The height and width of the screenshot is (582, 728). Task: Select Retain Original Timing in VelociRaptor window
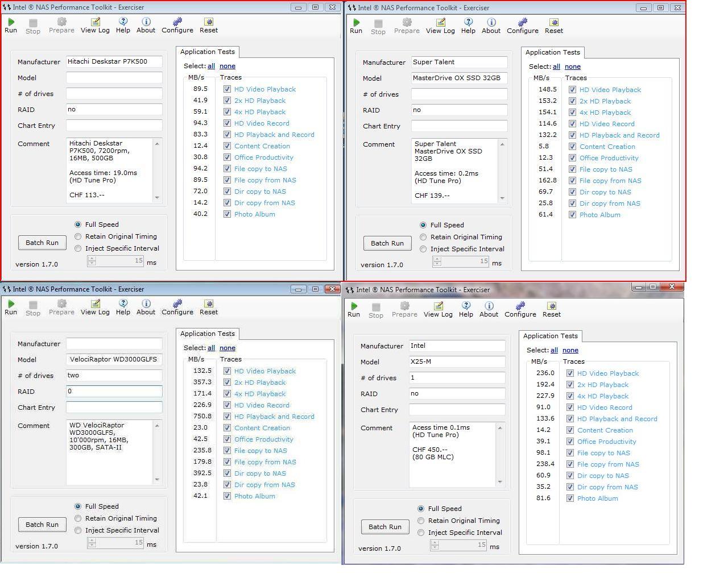78,518
